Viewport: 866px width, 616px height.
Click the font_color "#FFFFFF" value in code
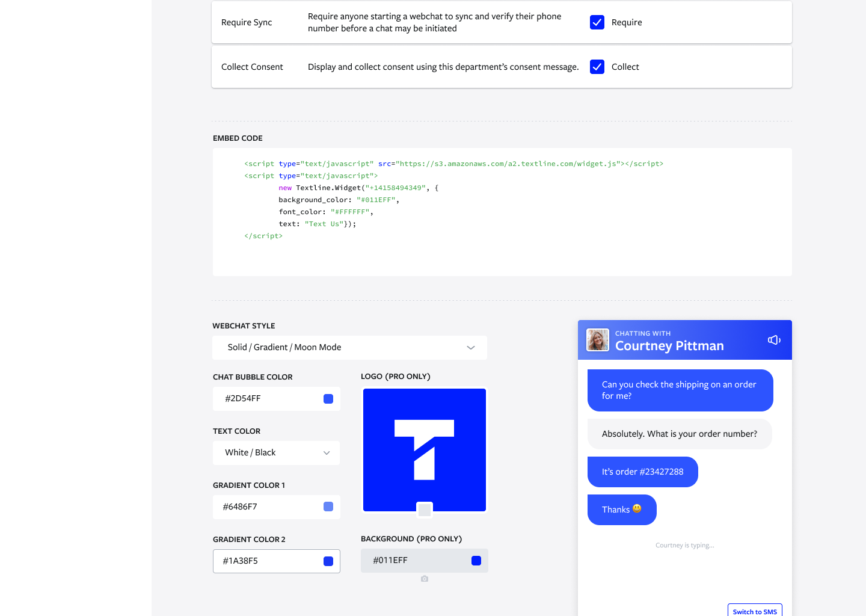[x=350, y=212]
